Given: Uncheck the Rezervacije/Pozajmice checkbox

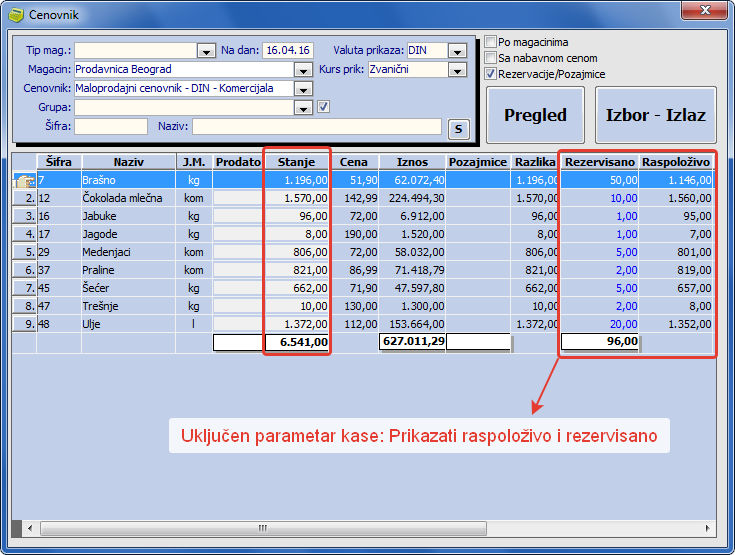Looking at the screenshot, I should [x=490, y=74].
